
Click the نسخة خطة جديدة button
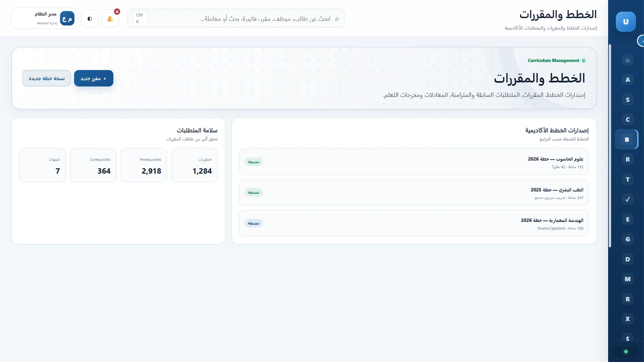point(47,78)
